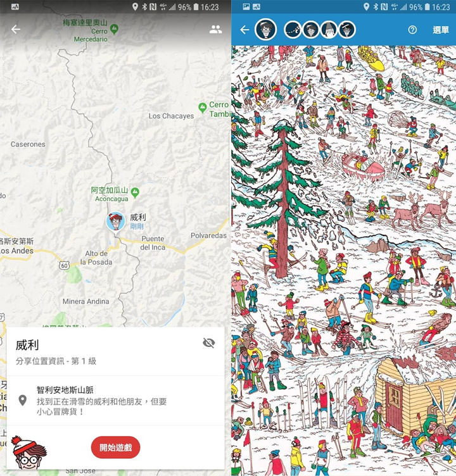Tap Waldo's avatar marker on the map
Screen dimensions: 456x476
point(116,222)
